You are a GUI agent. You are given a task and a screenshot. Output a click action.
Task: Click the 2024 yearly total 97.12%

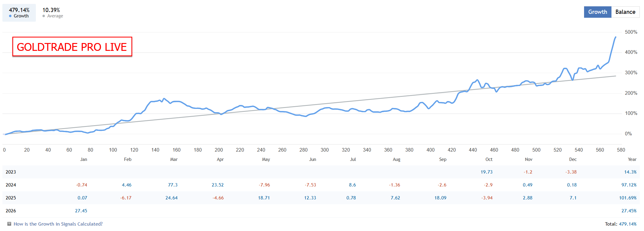click(x=629, y=185)
